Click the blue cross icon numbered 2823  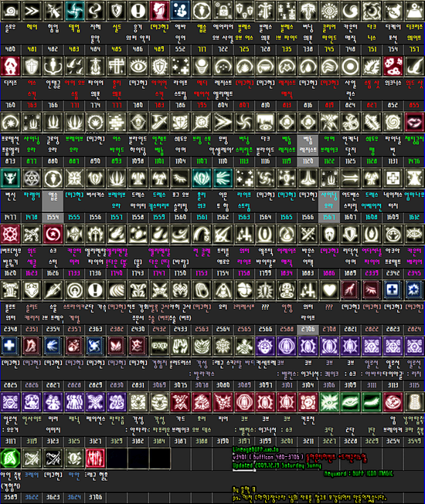[393, 290]
